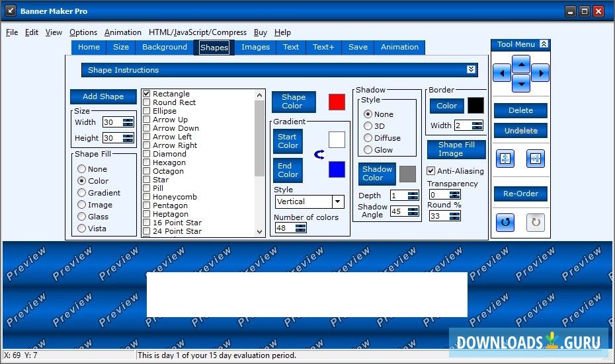The height and width of the screenshot is (364, 615).
Task: Open the Options menu
Action: point(83,32)
